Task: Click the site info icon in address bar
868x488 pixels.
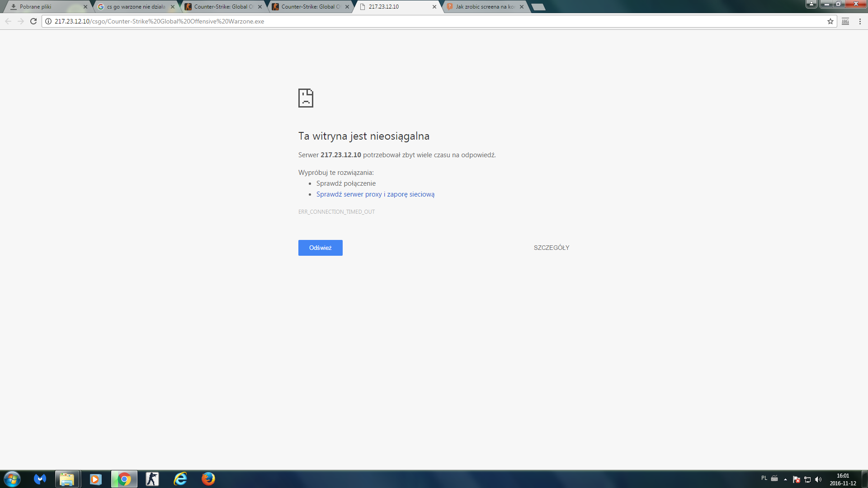Action: (x=48, y=21)
